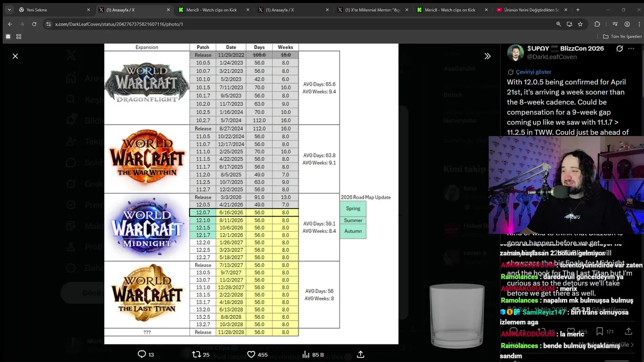
Task: Click the 'Autumn' roadmap cell
Action: (x=353, y=231)
